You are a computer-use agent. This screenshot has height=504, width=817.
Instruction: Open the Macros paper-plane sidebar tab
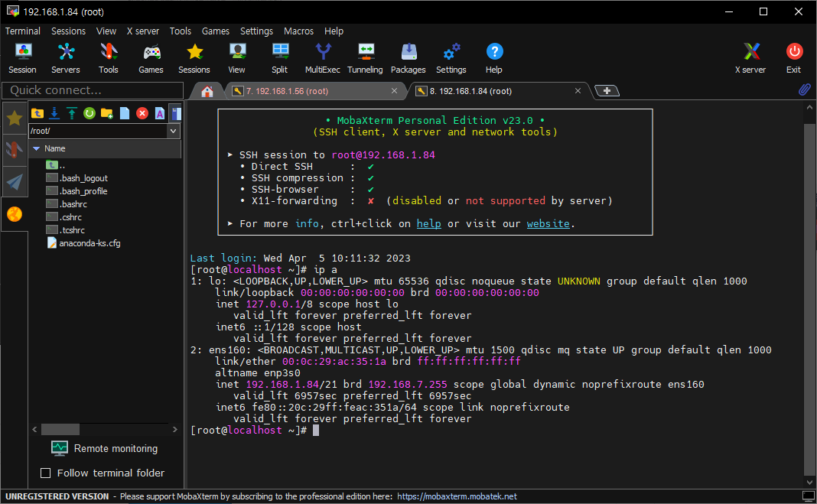pyautogui.click(x=15, y=182)
